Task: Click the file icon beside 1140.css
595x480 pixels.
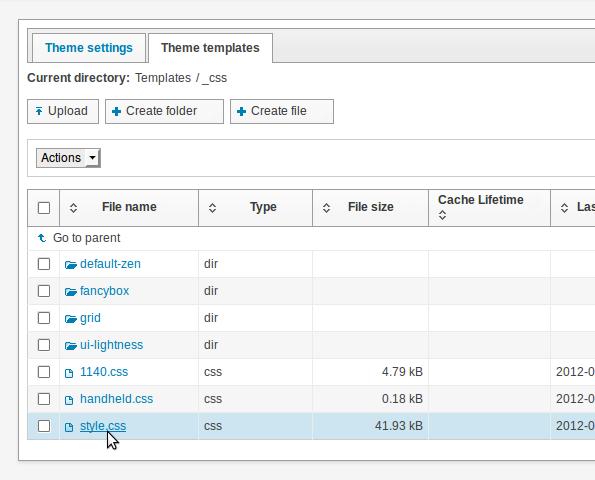Action: [x=69, y=373]
